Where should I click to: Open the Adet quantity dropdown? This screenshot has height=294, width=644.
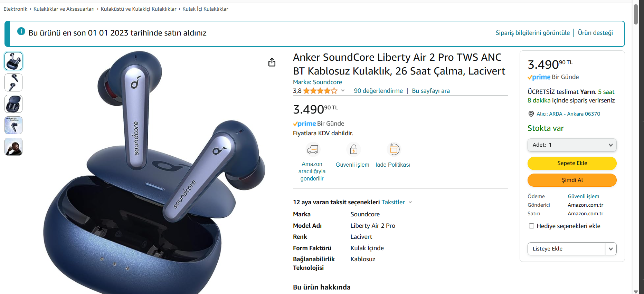(x=572, y=145)
